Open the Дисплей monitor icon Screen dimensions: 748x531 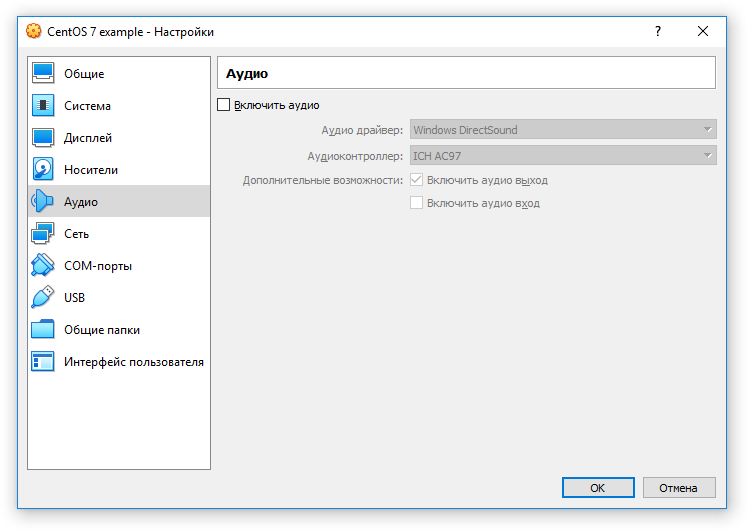[x=43, y=137]
